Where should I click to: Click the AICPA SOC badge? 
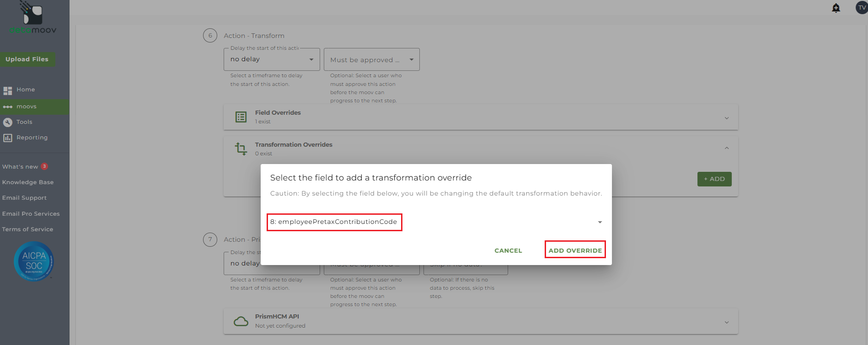[34, 261]
